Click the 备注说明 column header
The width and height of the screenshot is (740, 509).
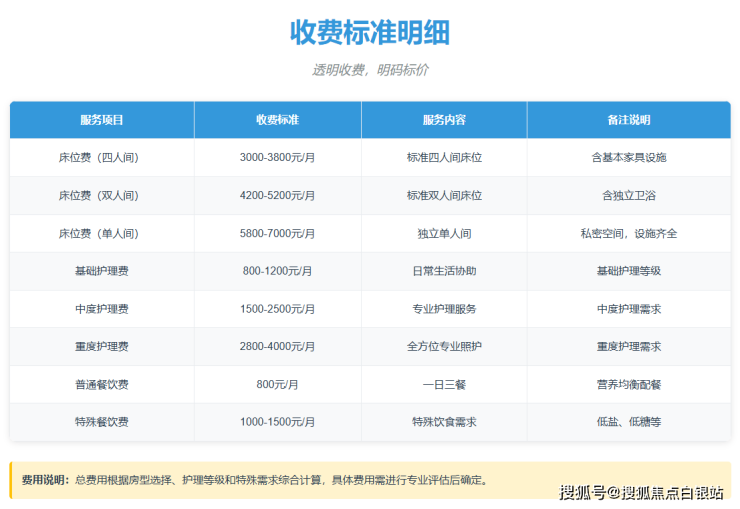[629, 120]
